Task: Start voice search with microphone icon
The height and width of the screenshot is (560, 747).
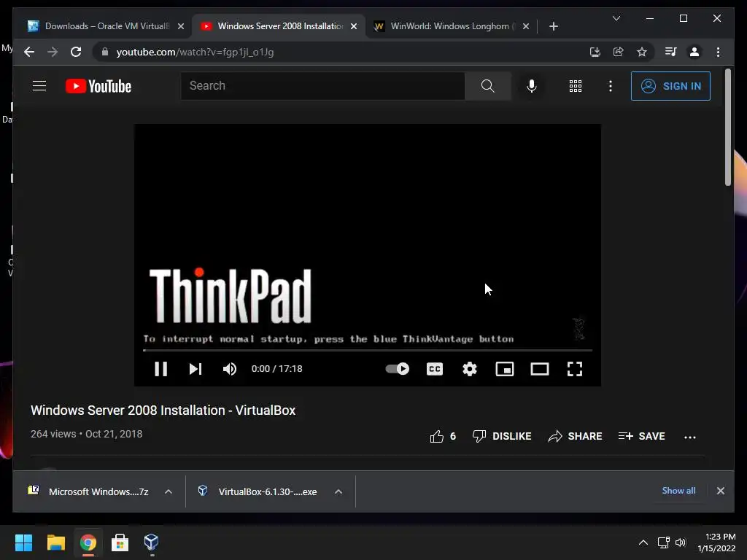Action: pos(532,86)
